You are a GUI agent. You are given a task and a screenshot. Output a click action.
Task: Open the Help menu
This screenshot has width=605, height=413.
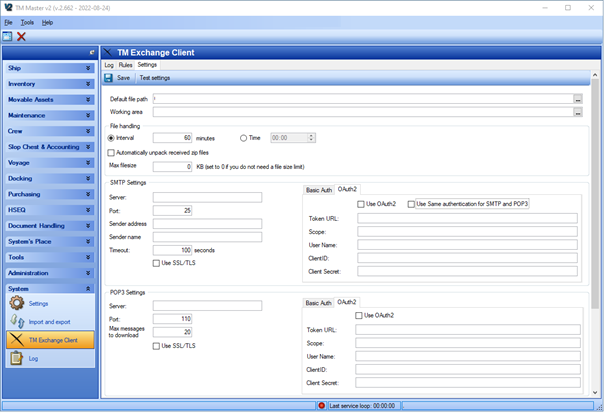coord(47,22)
